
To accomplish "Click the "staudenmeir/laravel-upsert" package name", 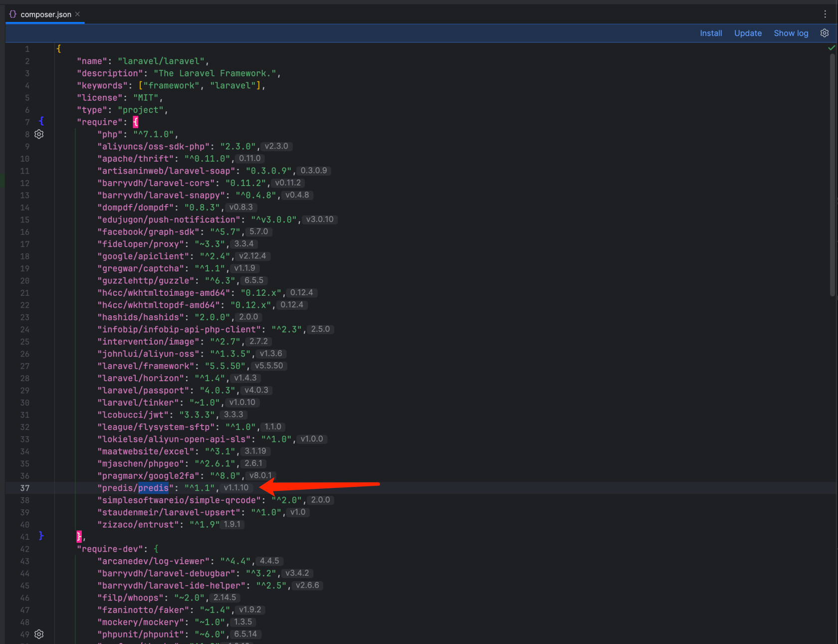I will pyautogui.click(x=169, y=512).
